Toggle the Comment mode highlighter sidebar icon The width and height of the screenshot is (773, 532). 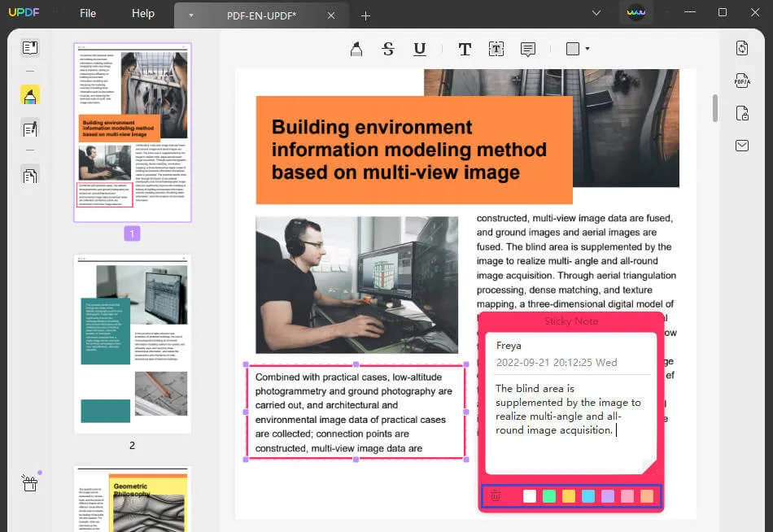(x=30, y=96)
